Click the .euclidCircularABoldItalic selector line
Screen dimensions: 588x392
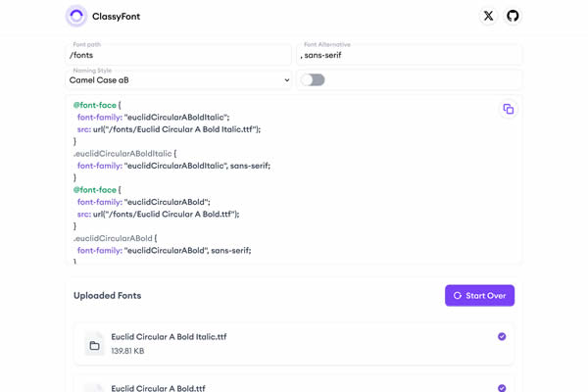(x=124, y=154)
